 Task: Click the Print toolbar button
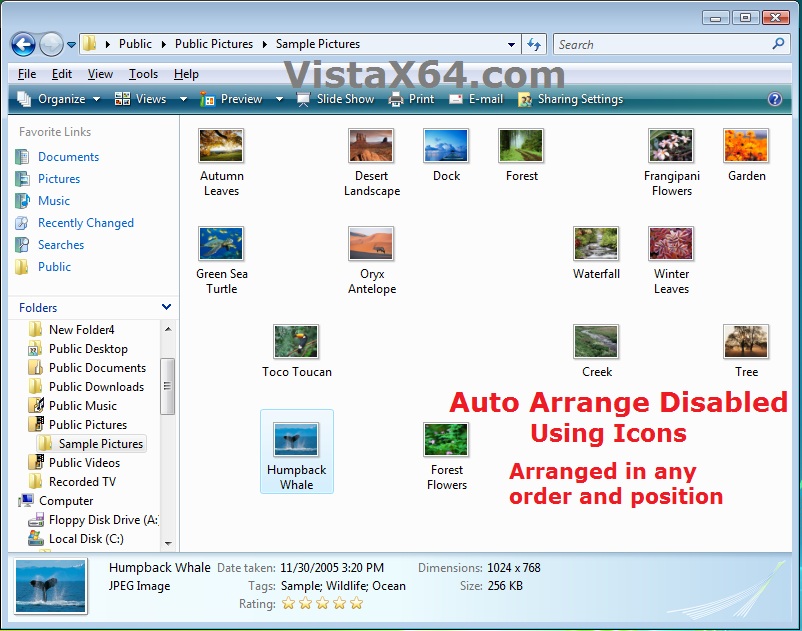[x=411, y=99]
